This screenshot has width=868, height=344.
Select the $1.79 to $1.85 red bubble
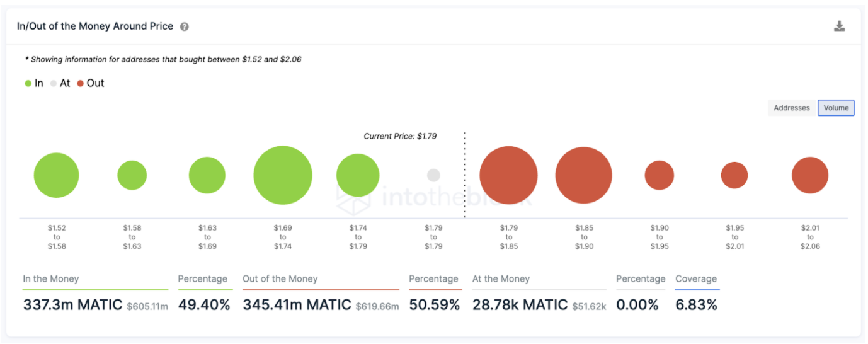pyautogui.click(x=508, y=175)
